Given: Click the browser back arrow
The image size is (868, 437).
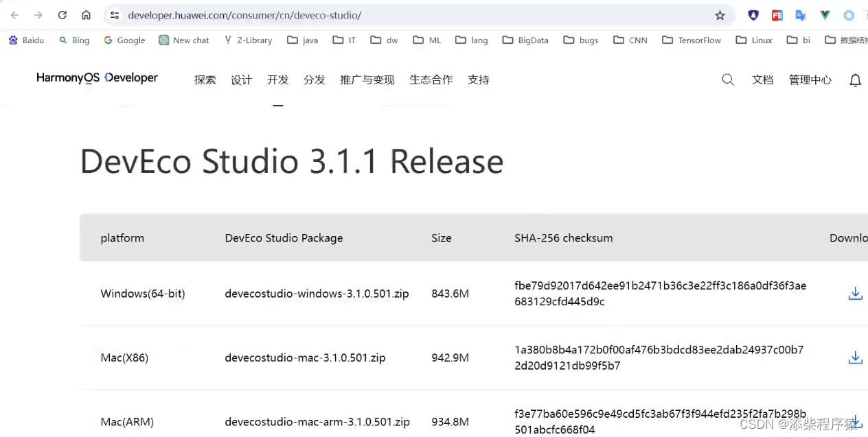Looking at the screenshot, I should 15,15.
